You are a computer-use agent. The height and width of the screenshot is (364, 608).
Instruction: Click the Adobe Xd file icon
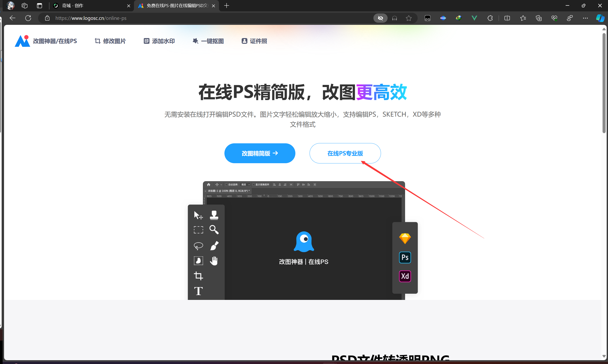(405, 276)
